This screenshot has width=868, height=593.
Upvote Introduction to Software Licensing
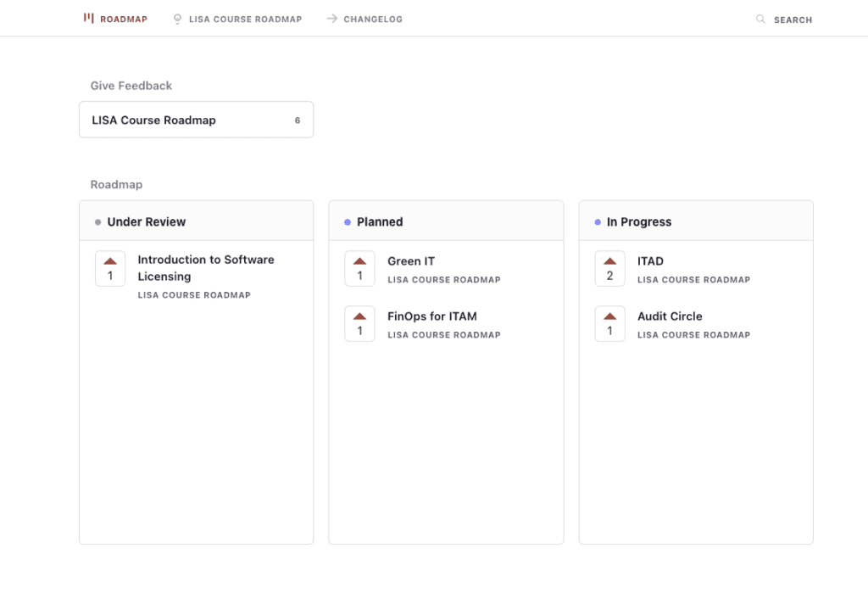(x=110, y=269)
